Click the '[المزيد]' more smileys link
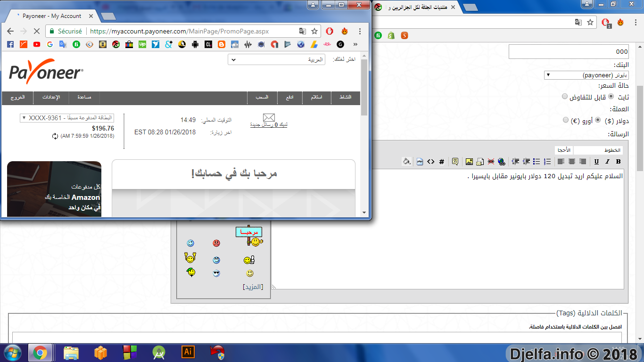The height and width of the screenshot is (362, 644). (253, 287)
